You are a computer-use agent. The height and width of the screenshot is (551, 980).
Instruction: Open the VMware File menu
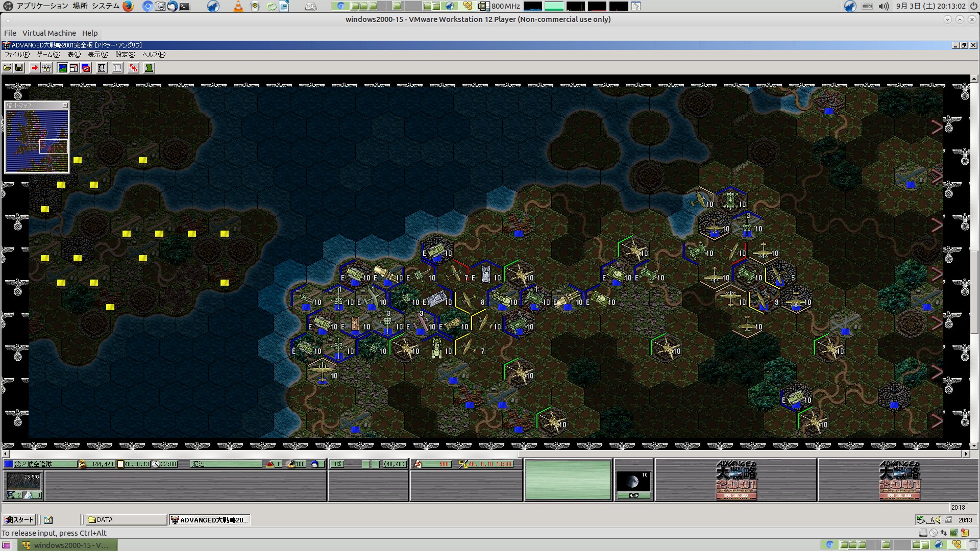[10, 33]
